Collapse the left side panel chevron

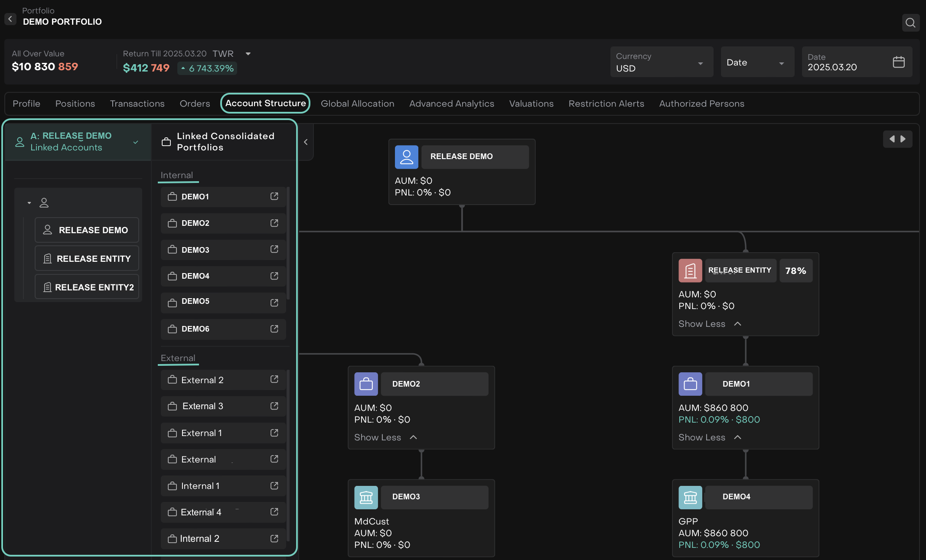pyautogui.click(x=306, y=142)
